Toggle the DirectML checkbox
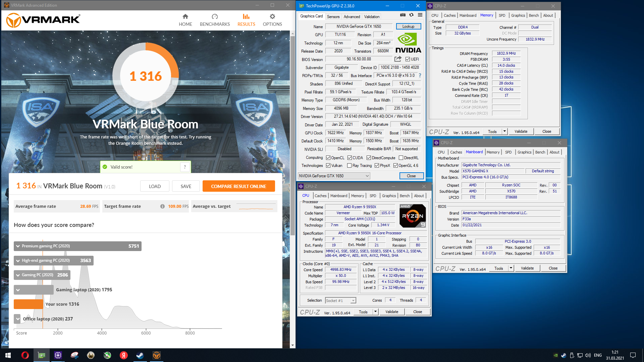Screen dimensions: 644x362 (401, 158)
